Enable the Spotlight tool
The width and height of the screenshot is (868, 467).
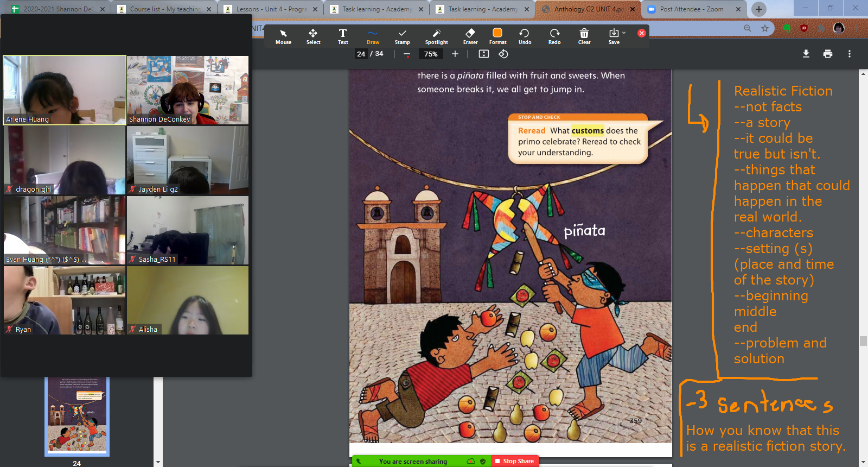coord(436,36)
